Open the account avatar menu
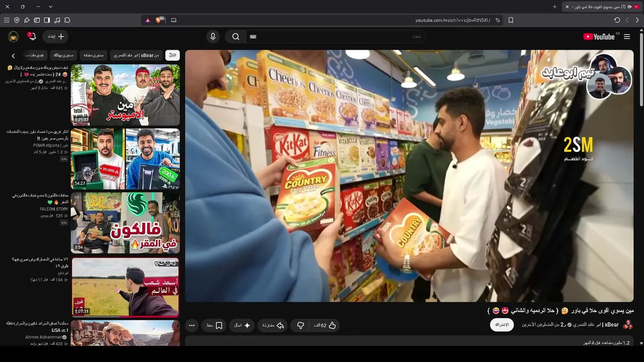Screen dimensions: 644x362 pos(14,37)
